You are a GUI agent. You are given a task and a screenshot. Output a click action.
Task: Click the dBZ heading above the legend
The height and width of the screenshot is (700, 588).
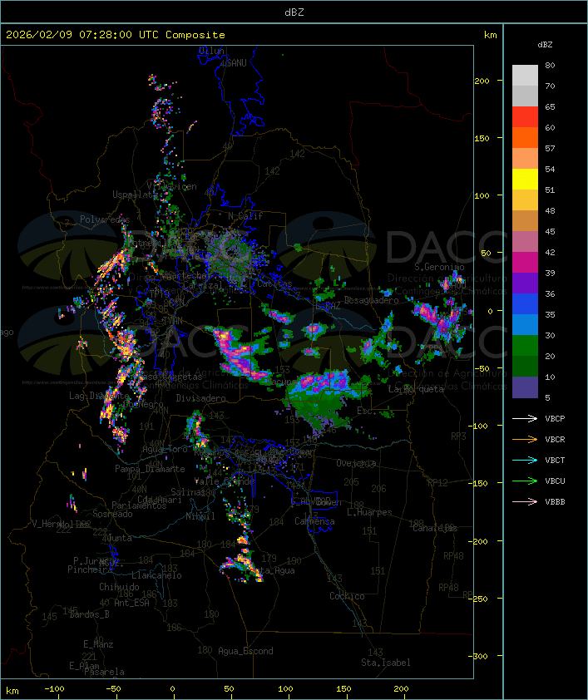tap(545, 45)
